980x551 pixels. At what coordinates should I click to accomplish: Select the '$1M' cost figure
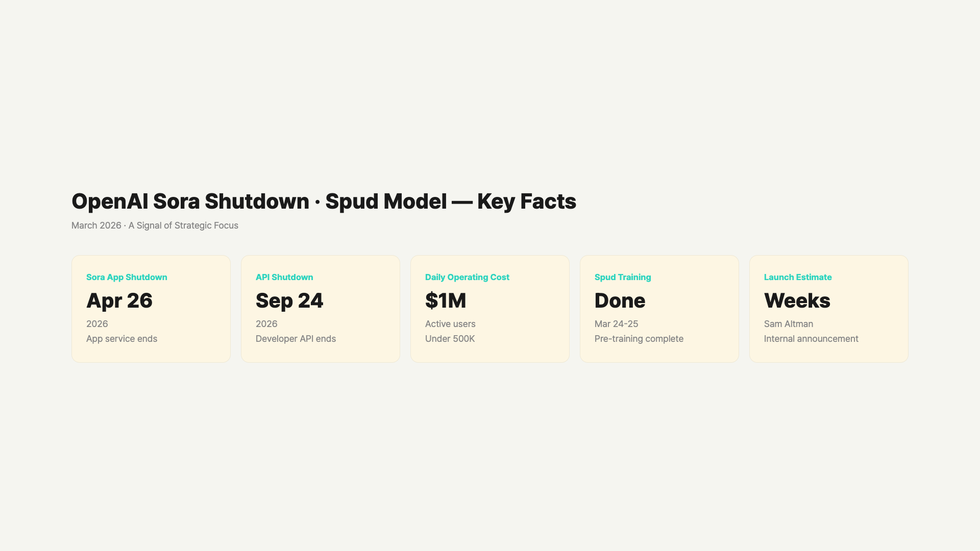[x=446, y=300]
